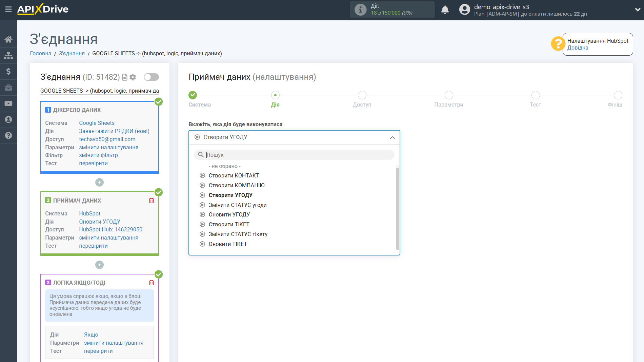Open the help question sidebar icon
The height and width of the screenshot is (362, 644).
8,135
